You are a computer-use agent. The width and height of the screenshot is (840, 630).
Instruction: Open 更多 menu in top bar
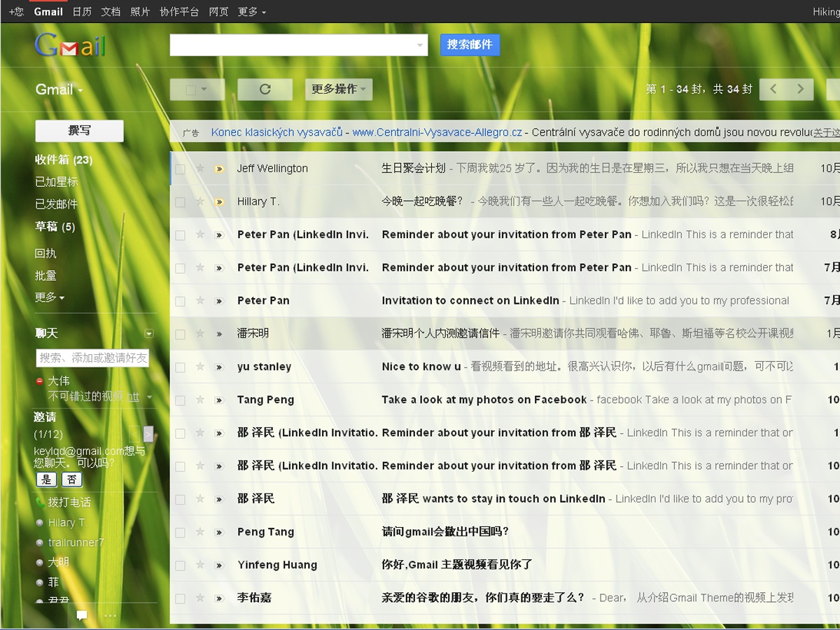pyautogui.click(x=252, y=12)
